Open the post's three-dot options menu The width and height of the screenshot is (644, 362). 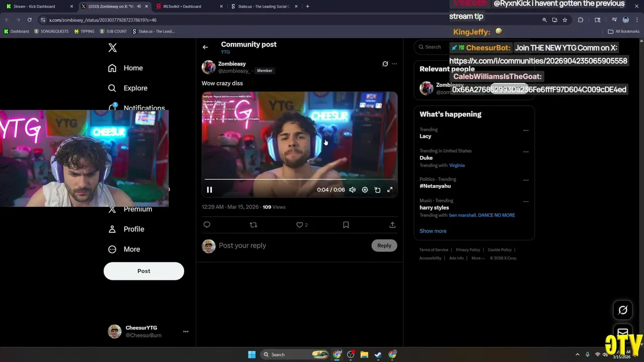(x=394, y=64)
